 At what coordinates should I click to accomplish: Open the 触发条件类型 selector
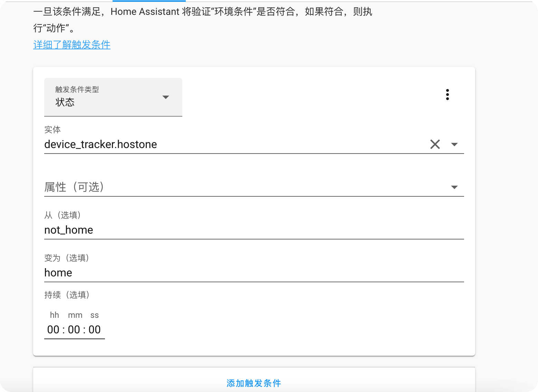tap(113, 97)
